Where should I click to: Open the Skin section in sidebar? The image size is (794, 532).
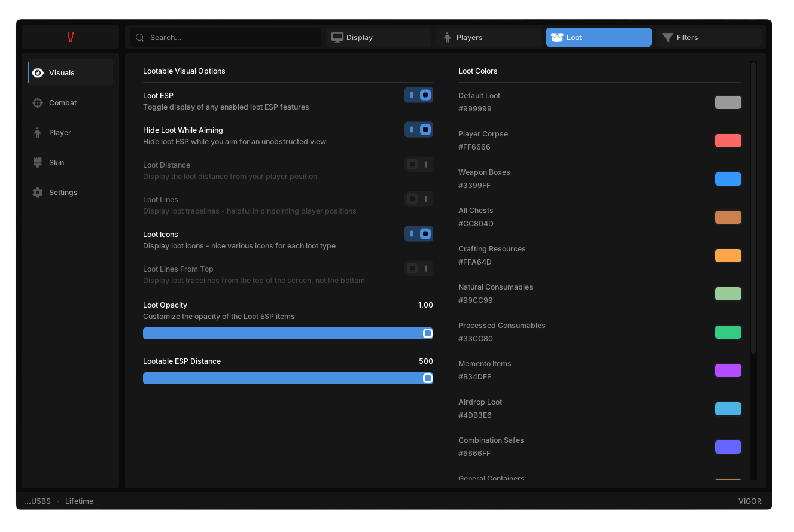point(70,162)
